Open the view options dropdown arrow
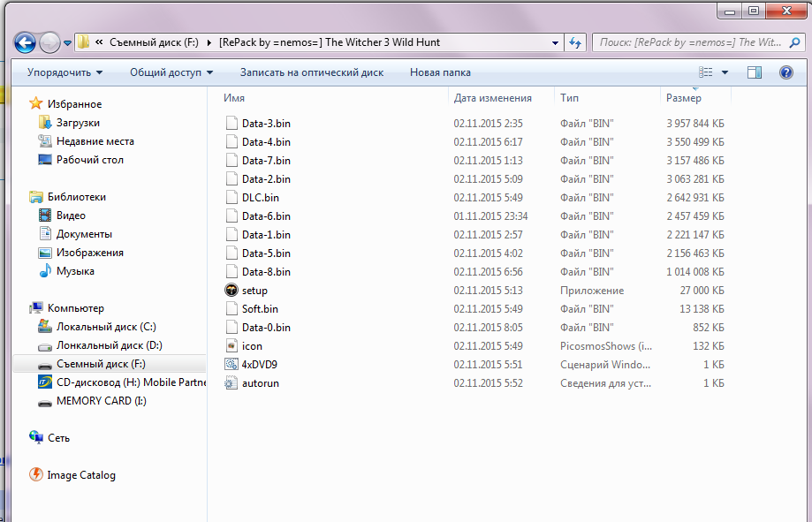 point(725,72)
